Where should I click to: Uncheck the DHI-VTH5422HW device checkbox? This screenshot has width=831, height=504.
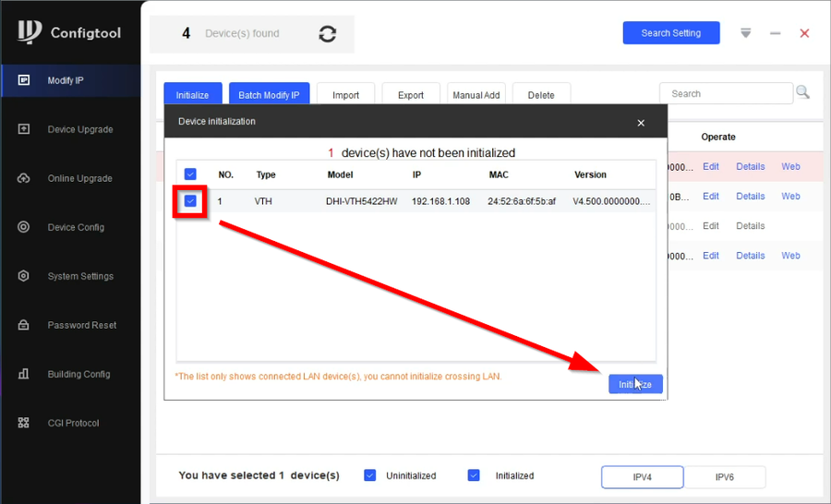coord(190,201)
